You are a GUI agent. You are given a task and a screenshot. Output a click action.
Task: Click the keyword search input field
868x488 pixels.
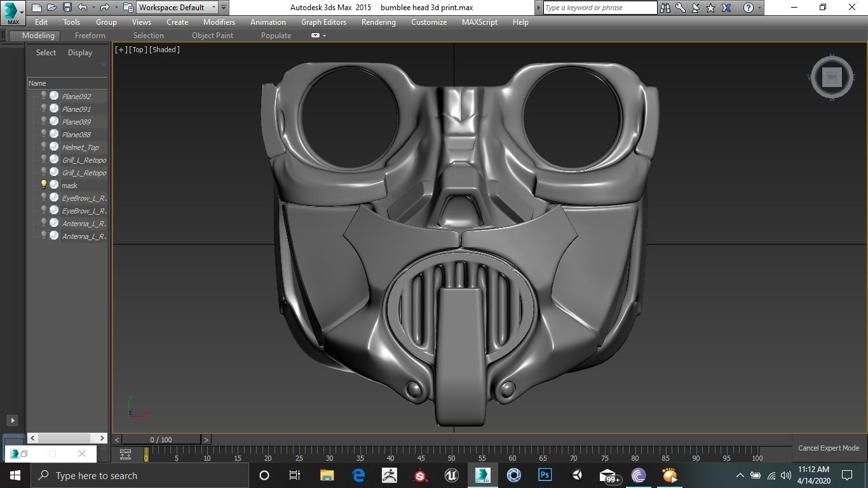pos(599,8)
